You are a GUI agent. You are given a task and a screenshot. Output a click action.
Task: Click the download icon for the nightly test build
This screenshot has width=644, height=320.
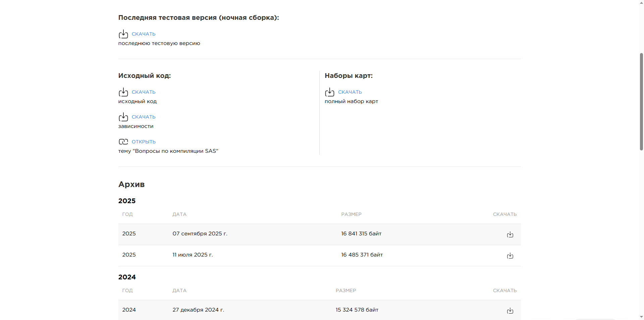click(x=123, y=34)
